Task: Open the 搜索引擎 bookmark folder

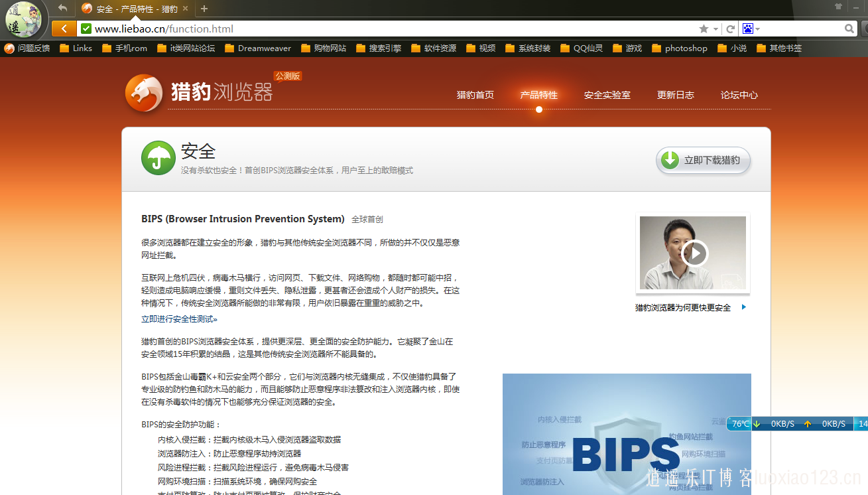Action: tap(379, 48)
